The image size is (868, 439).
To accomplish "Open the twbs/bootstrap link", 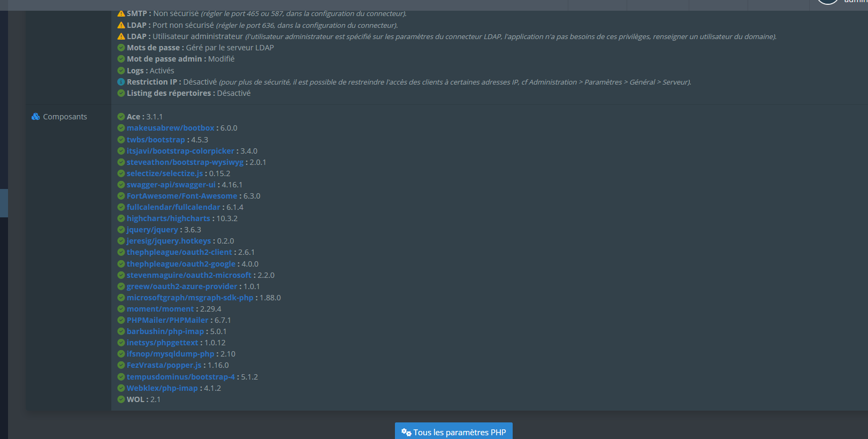I will coord(156,140).
